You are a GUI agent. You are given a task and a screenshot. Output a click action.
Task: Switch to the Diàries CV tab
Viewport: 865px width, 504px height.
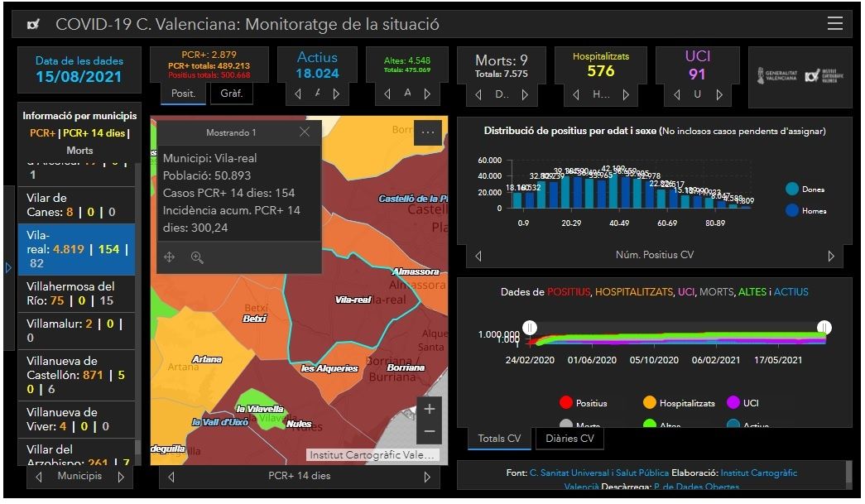569,439
